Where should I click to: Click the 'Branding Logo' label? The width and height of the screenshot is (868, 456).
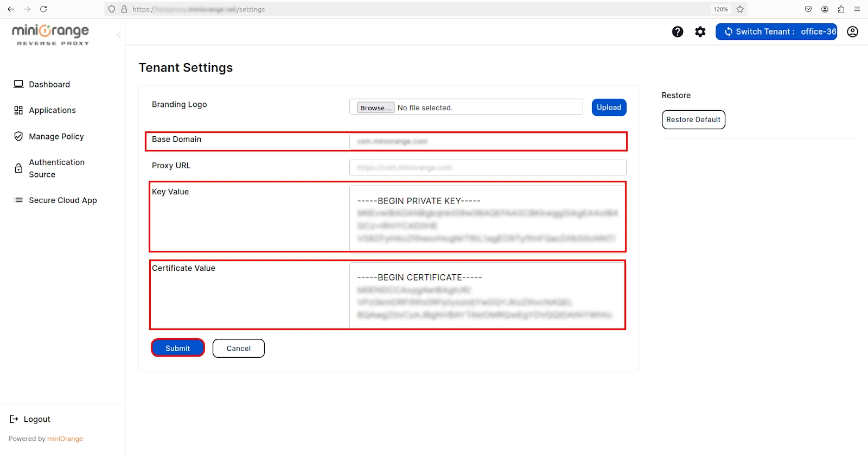point(179,104)
